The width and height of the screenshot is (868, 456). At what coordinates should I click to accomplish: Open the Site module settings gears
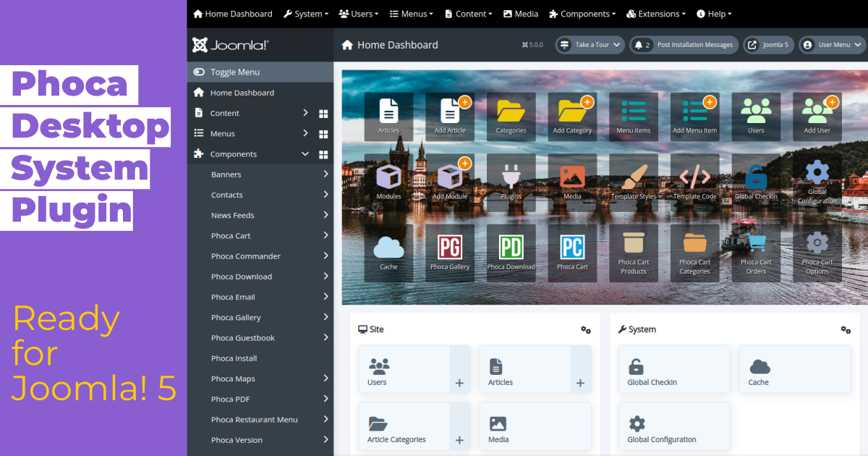[586, 330]
